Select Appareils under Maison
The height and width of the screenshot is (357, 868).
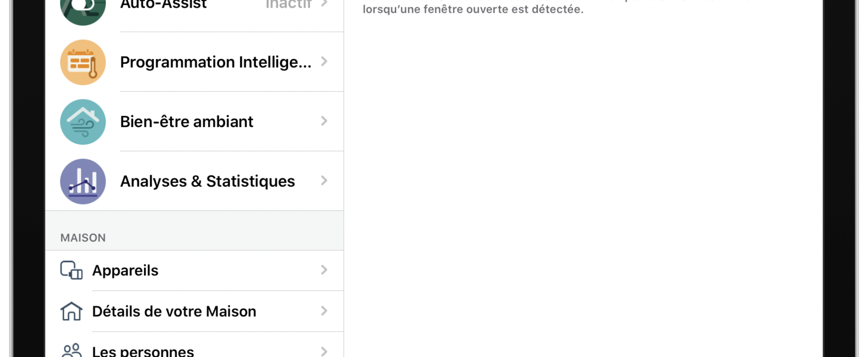click(x=195, y=270)
